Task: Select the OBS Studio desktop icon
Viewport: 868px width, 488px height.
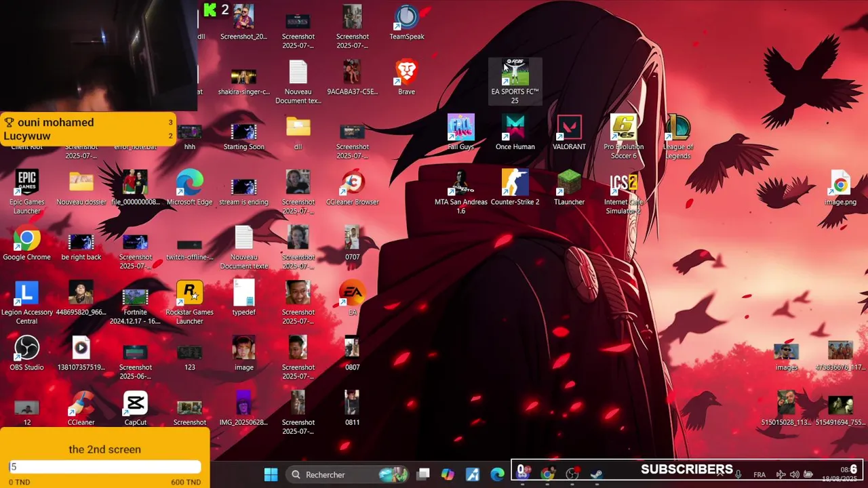Action: tap(27, 353)
